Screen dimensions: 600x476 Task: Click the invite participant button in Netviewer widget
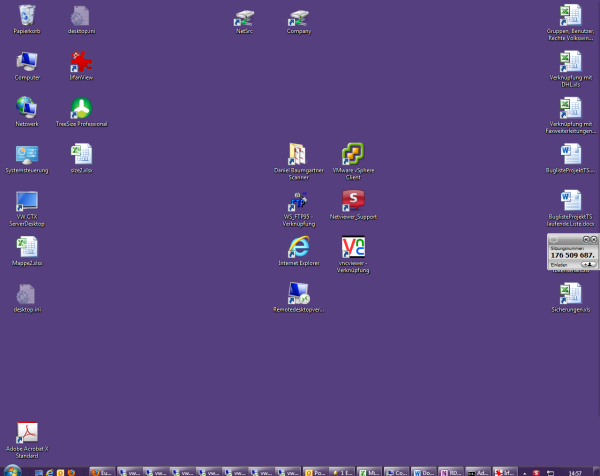(589, 264)
